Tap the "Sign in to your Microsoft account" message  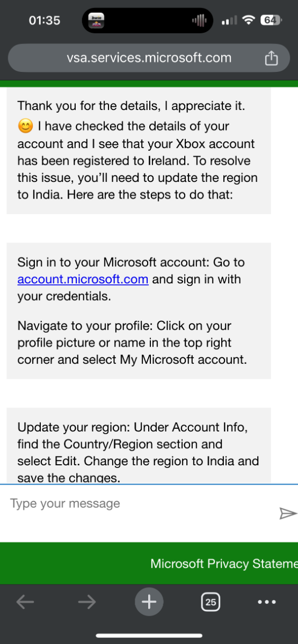click(139, 311)
